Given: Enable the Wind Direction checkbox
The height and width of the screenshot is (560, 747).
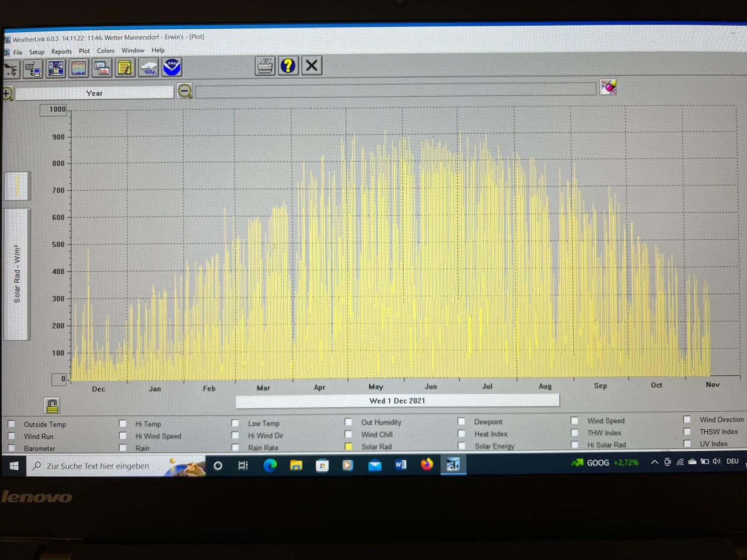Looking at the screenshot, I should [x=687, y=419].
